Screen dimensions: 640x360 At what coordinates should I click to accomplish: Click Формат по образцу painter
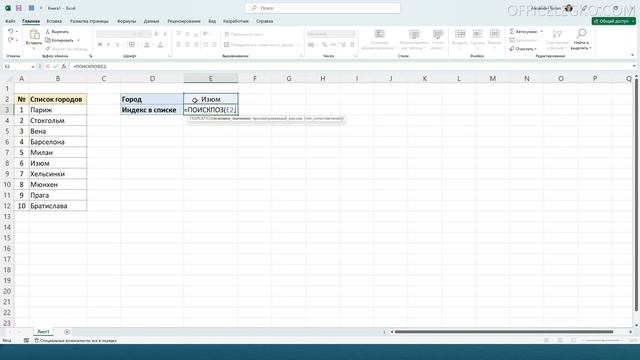[x=67, y=49]
